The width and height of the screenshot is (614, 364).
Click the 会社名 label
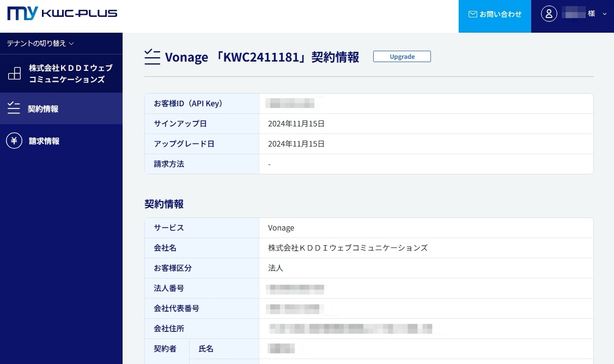click(165, 248)
